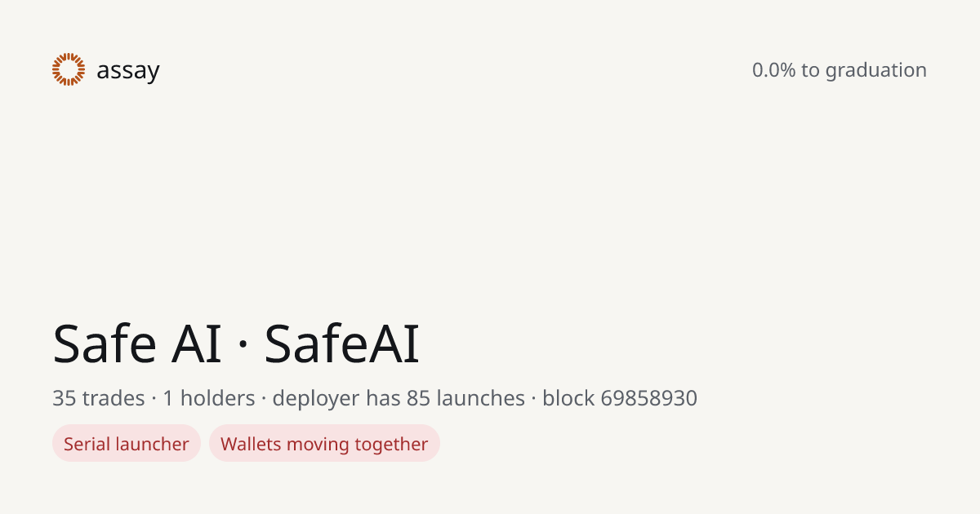
Task: Select the word Wallets in red tag
Action: tap(249, 444)
